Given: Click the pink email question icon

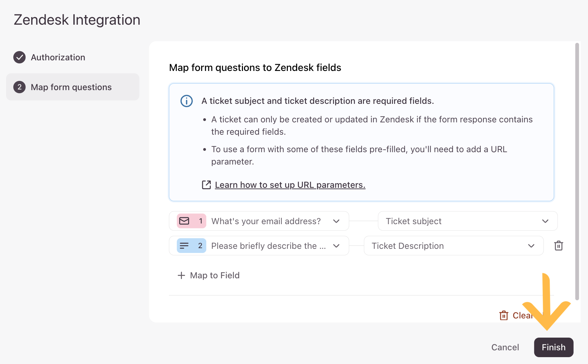Looking at the screenshot, I should click(184, 221).
